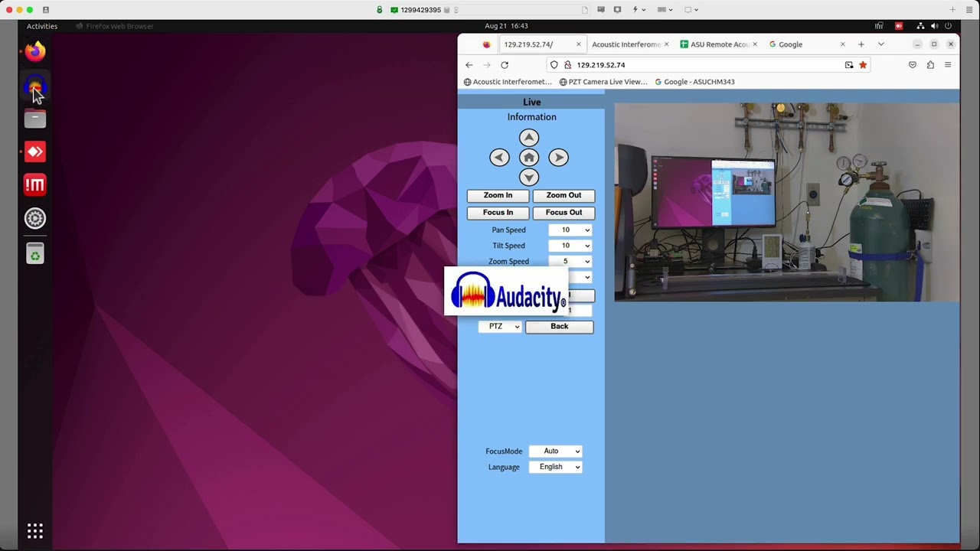Open power menu in Ubuntu top bar

(x=949, y=26)
